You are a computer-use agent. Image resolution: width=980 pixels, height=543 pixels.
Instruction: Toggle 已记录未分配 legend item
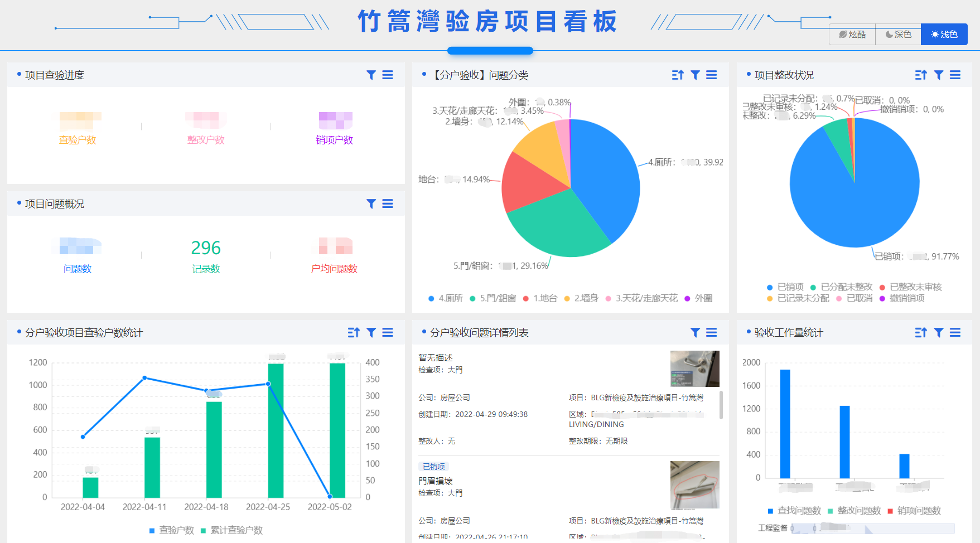click(x=798, y=298)
